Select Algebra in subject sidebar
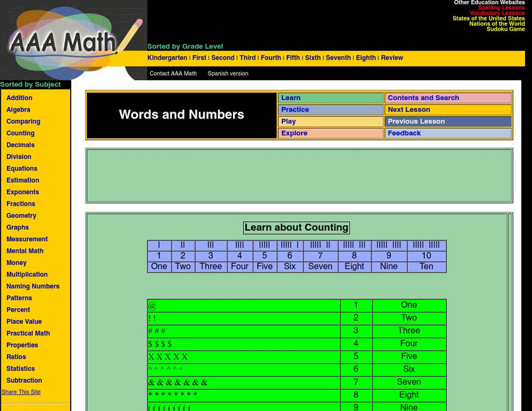Viewport: 532px width, 411px height. tap(19, 110)
